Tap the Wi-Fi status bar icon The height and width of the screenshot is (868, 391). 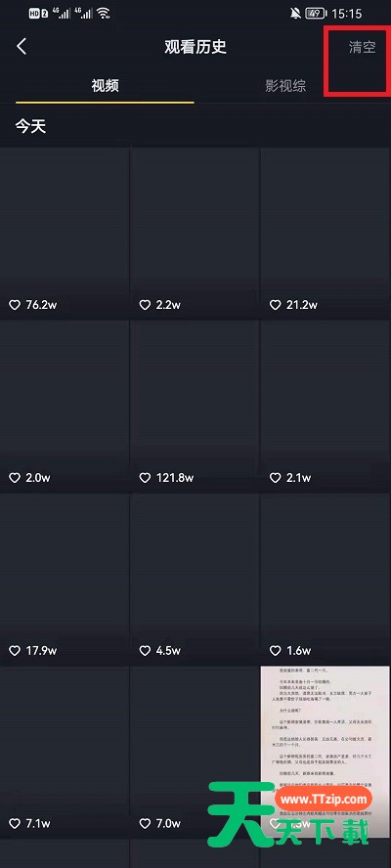(104, 14)
